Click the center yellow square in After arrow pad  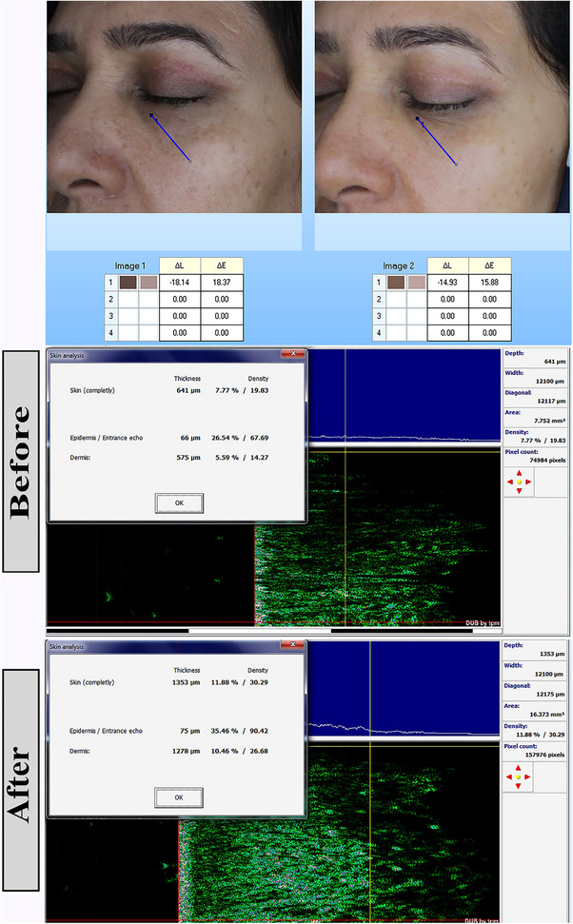tap(519, 778)
